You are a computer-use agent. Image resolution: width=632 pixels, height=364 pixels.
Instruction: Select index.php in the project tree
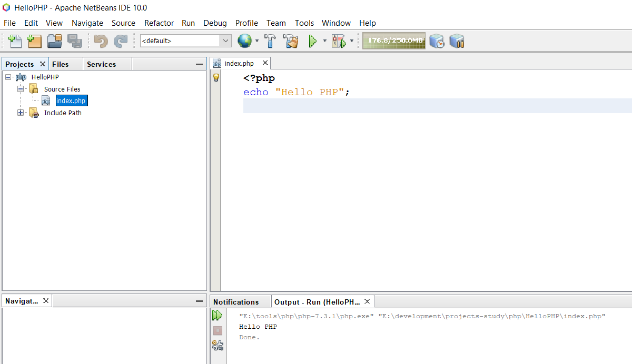[71, 100]
